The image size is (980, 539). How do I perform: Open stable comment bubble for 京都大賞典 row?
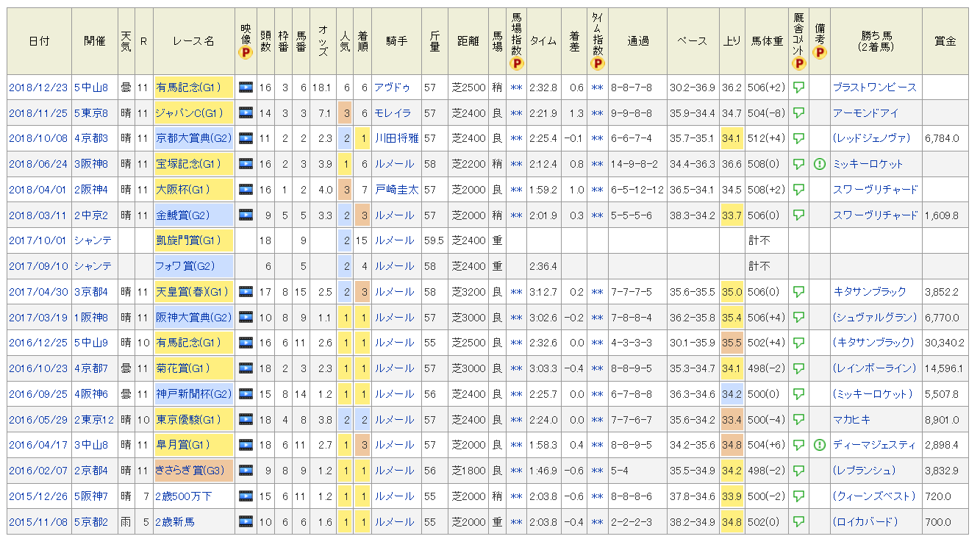coord(798,138)
